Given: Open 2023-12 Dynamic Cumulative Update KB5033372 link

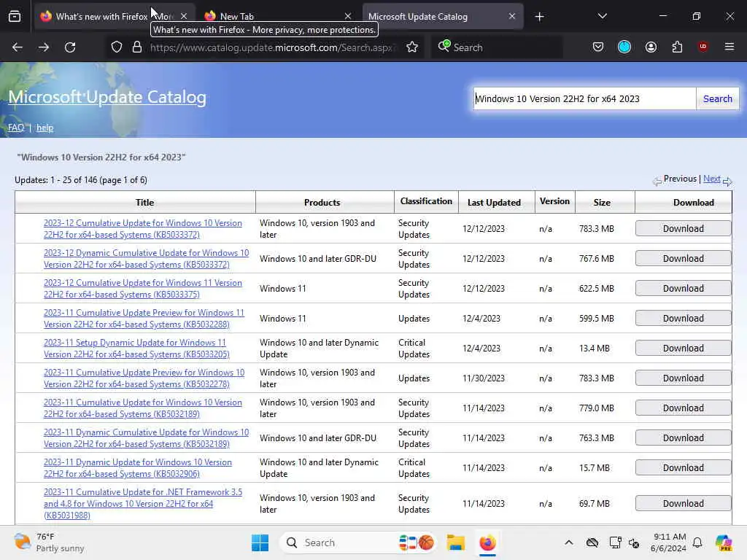Looking at the screenshot, I should click(146, 259).
